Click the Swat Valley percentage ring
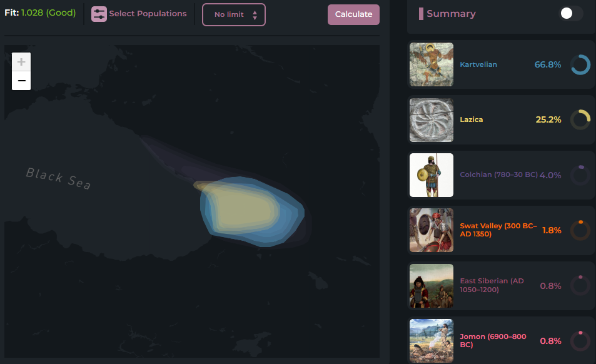 click(580, 230)
